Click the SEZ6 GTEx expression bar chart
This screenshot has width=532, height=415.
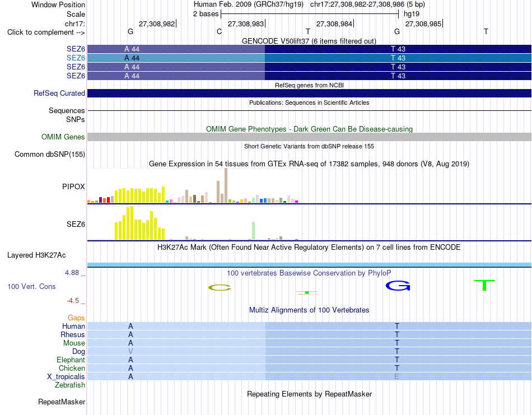(193, 223)
